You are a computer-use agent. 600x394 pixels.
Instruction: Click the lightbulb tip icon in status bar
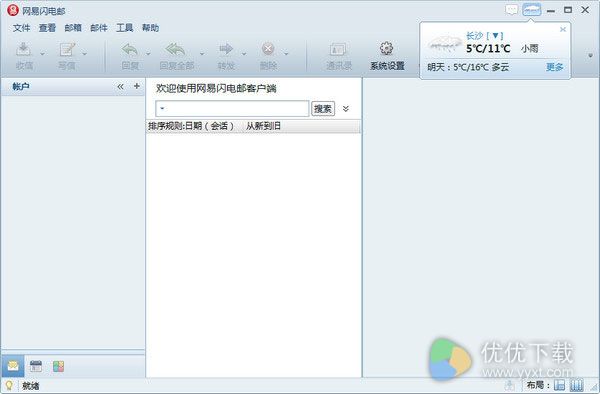9,386
